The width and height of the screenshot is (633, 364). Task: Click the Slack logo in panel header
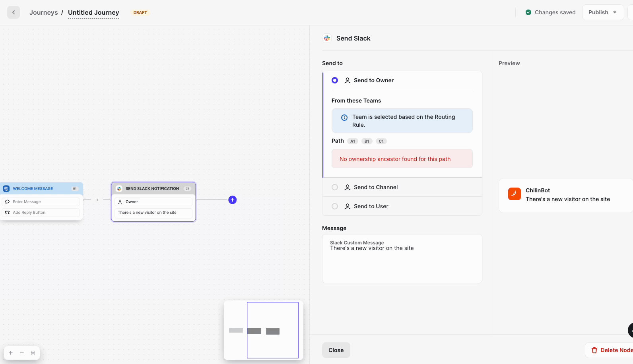[x=327, y=38]
